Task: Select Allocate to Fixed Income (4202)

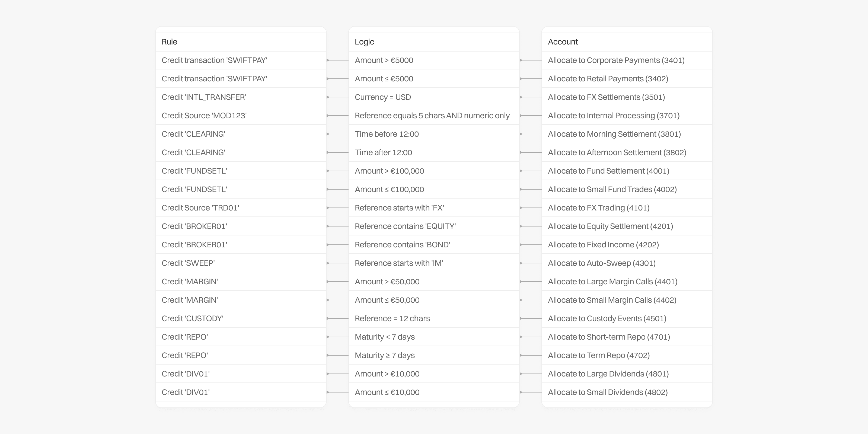Action: click(603, 245)
